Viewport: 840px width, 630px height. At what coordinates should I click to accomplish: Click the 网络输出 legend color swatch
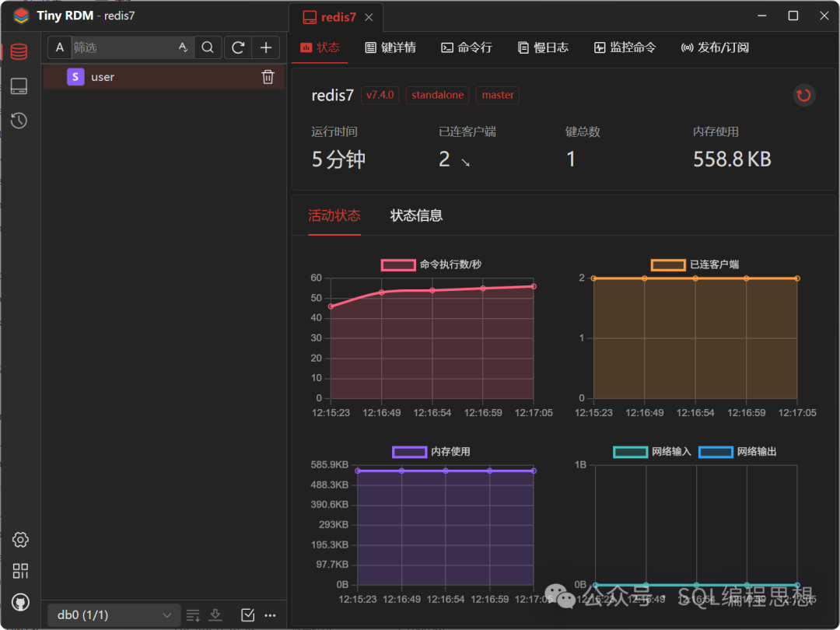point(716,452)
